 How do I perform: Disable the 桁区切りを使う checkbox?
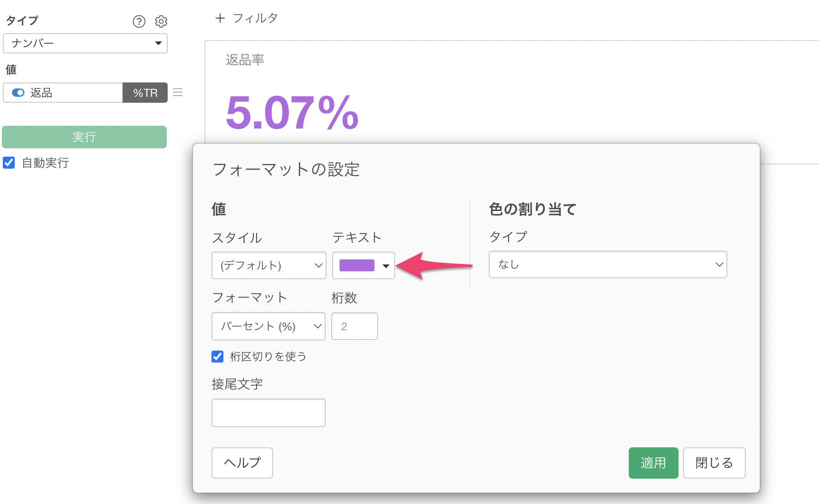click(217, 357)
